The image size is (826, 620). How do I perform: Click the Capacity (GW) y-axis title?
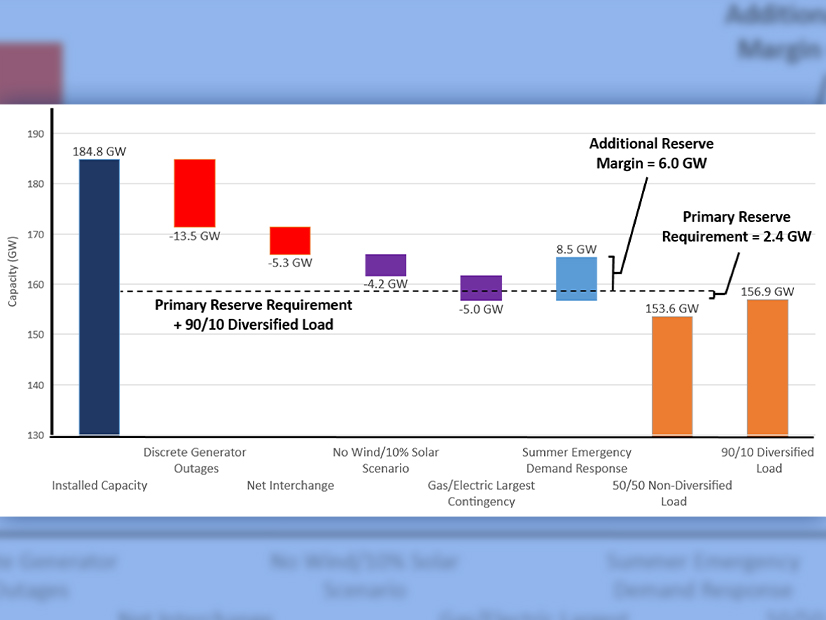[x=13, y=283]
